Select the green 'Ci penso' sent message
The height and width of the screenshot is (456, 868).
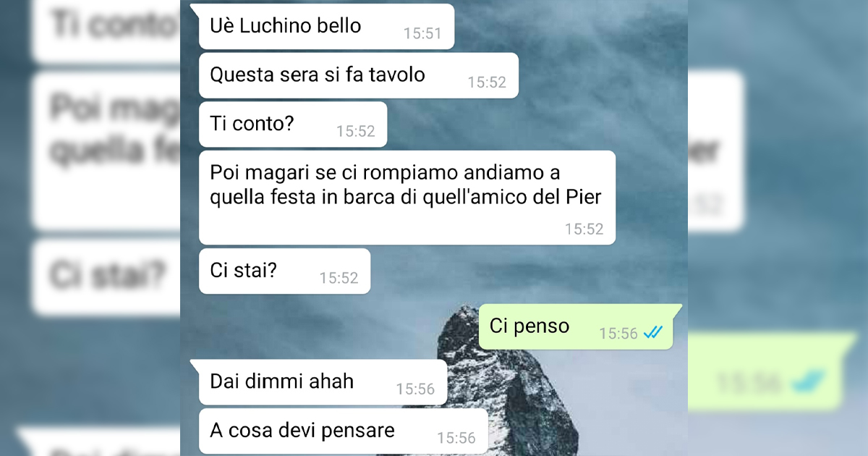(x=580, y=326)
